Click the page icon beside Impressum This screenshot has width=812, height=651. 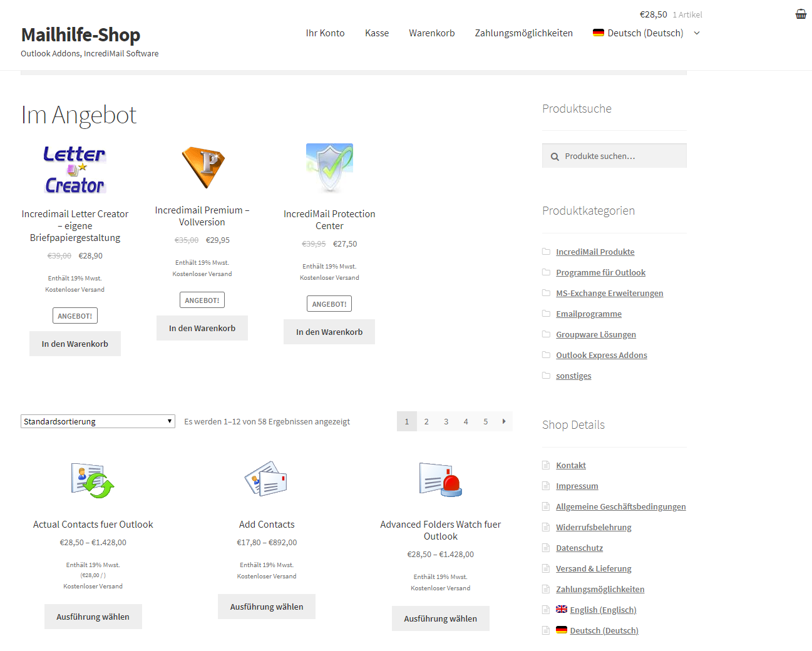click(546, 486)
